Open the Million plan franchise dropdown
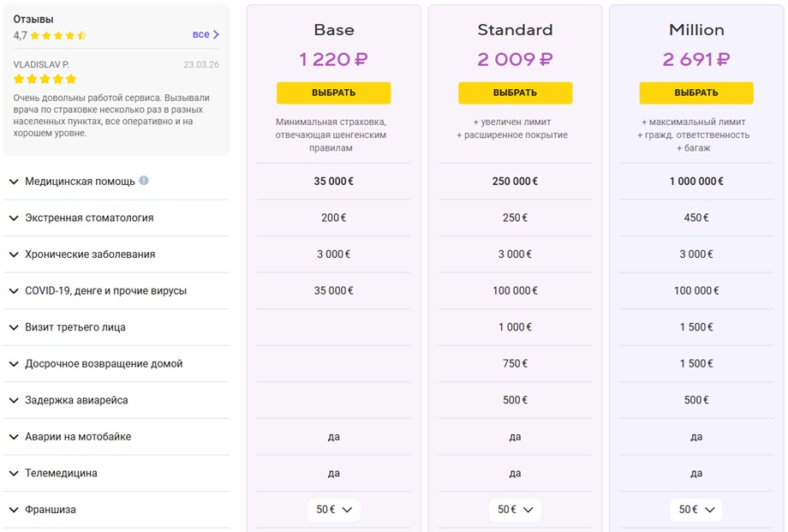The height and width of the screenshot is (532, 788). [x=696, y=510]
